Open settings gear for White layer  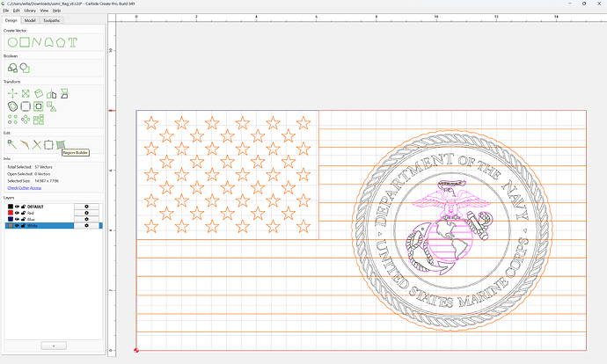point(86,225)
